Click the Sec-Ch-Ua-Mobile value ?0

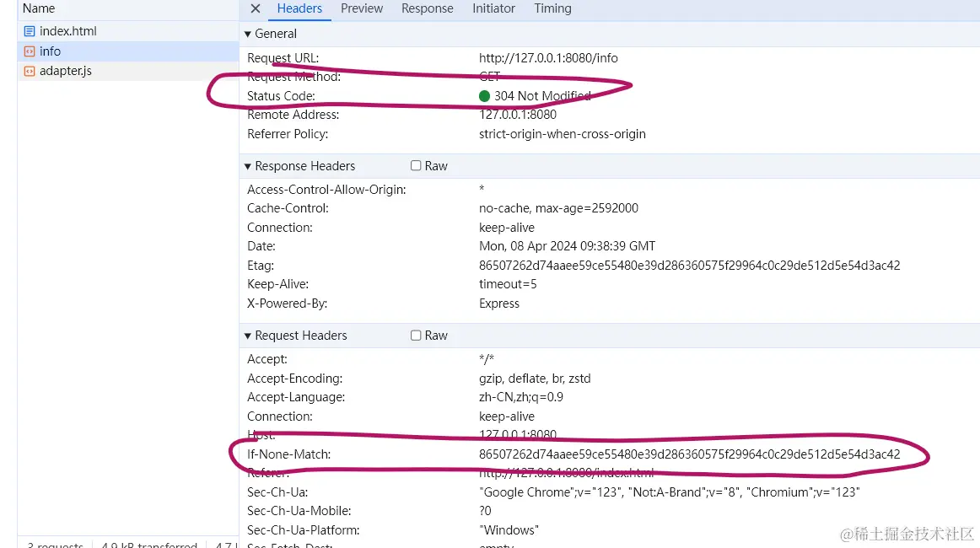click(x=485, y=511)
